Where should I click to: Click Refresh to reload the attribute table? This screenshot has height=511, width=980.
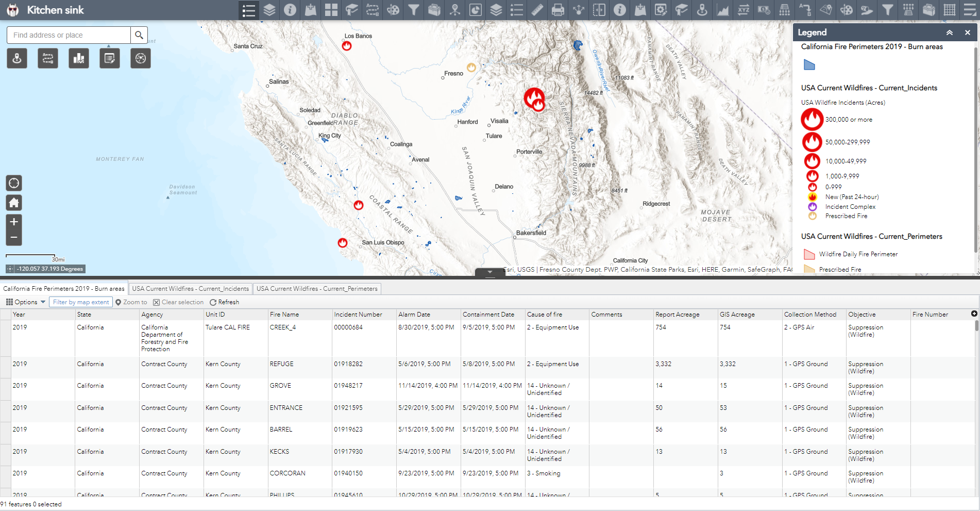point(224,302)
